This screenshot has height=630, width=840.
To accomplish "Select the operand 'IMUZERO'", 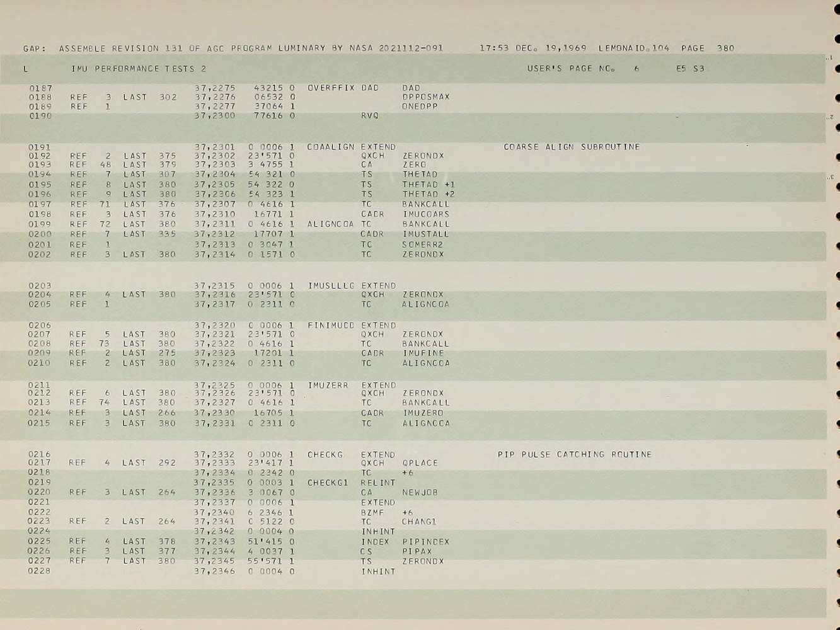I will point(423,413).
